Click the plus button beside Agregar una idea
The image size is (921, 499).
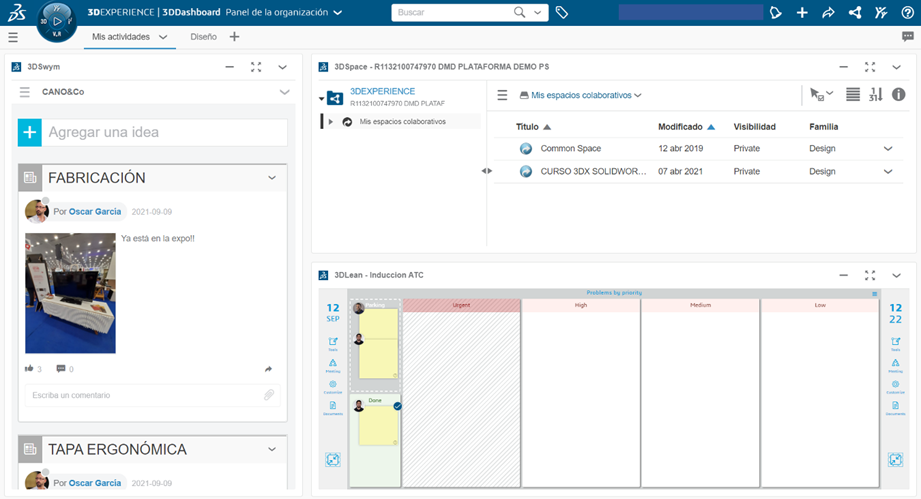tap(29, 132)
